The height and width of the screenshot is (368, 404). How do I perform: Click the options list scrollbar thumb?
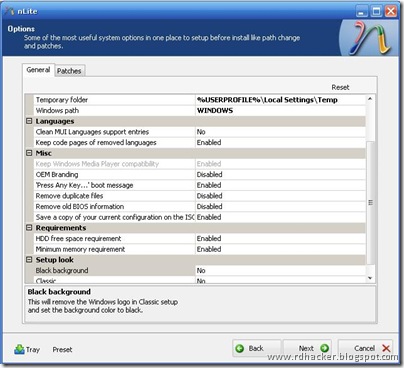tap(370, 202)
